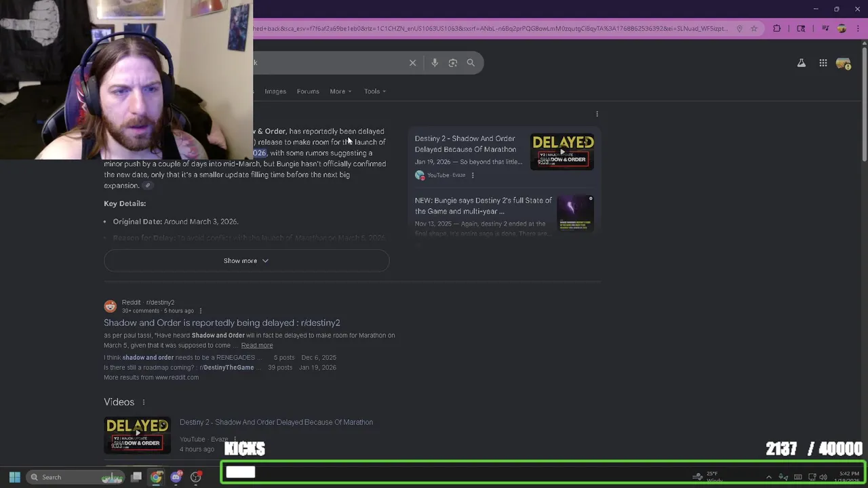This screenshot has height=488, width=868.
Task: Play the DELAYED thumbnail in Videos section
Action: pos(137,435)
